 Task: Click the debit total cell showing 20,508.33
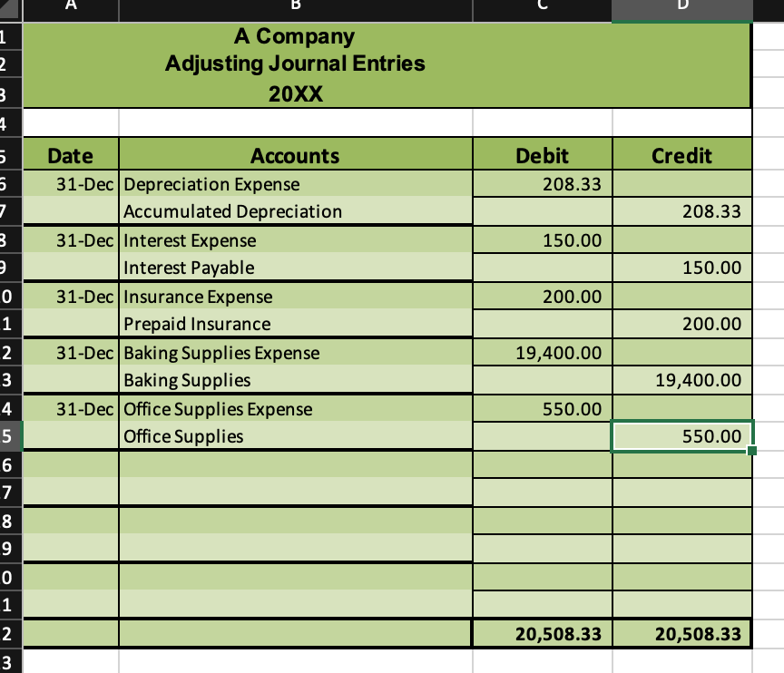(x=542, y=633)
